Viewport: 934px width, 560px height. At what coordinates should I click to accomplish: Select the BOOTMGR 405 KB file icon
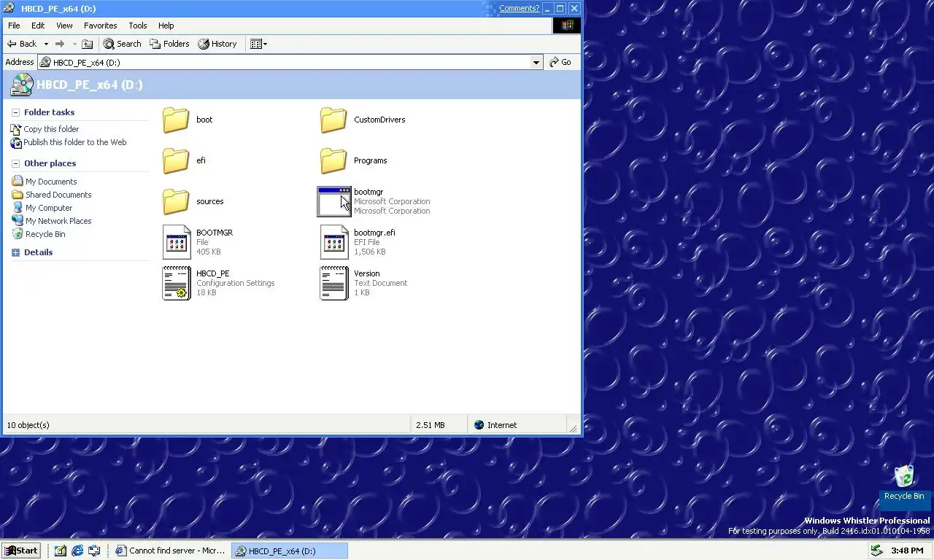[176, 242]
